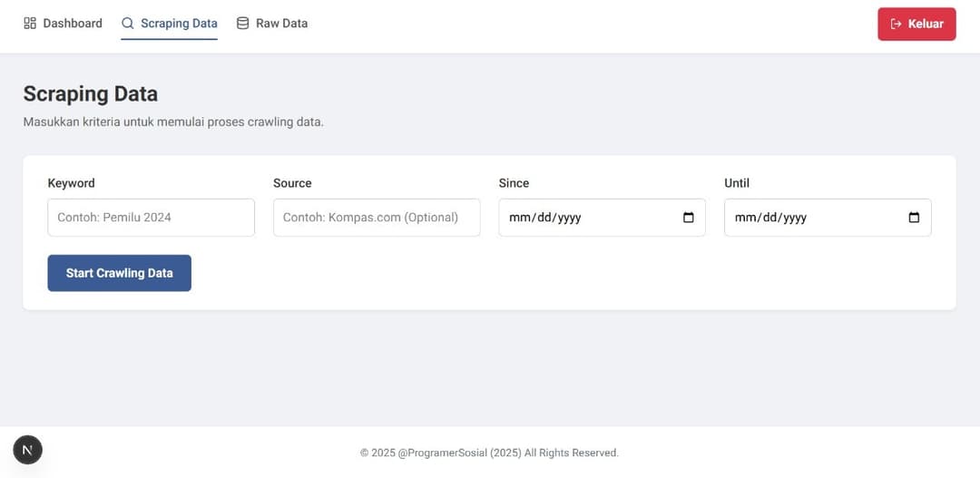Select the month segment of Since date
The height and width of the screenshot is (478, 980).
[x=519, y=218]
